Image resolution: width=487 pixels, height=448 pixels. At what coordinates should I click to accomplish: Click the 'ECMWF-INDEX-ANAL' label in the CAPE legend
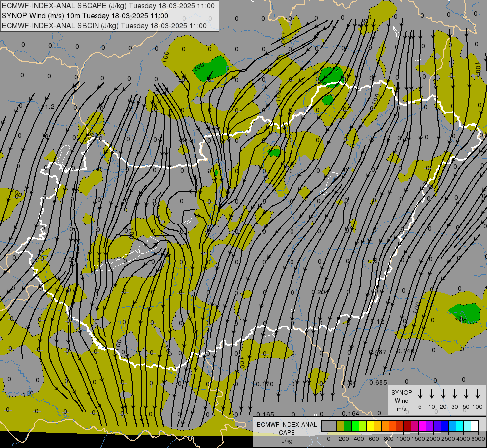click(287, 425)
